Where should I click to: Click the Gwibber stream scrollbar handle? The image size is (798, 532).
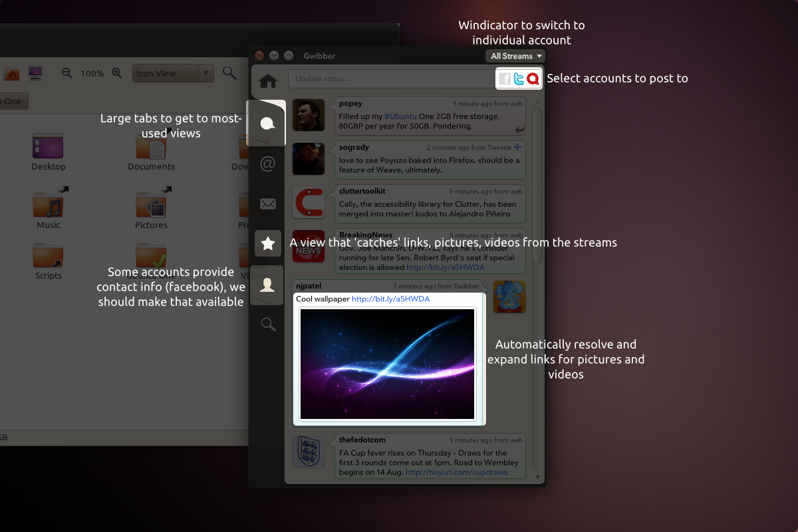538,186
